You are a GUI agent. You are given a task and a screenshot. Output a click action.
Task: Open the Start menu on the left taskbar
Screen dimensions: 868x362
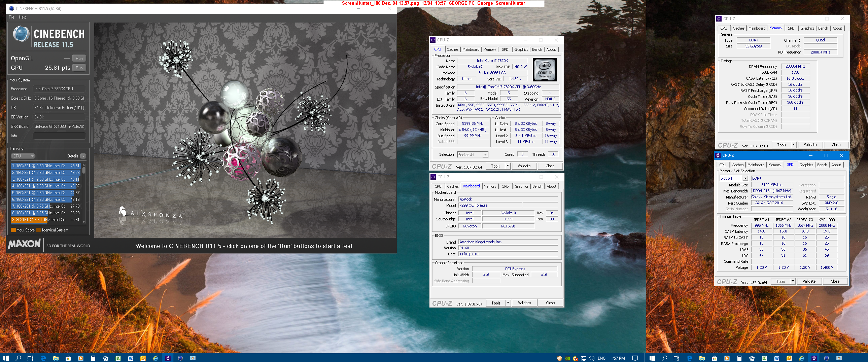[6, 358]
